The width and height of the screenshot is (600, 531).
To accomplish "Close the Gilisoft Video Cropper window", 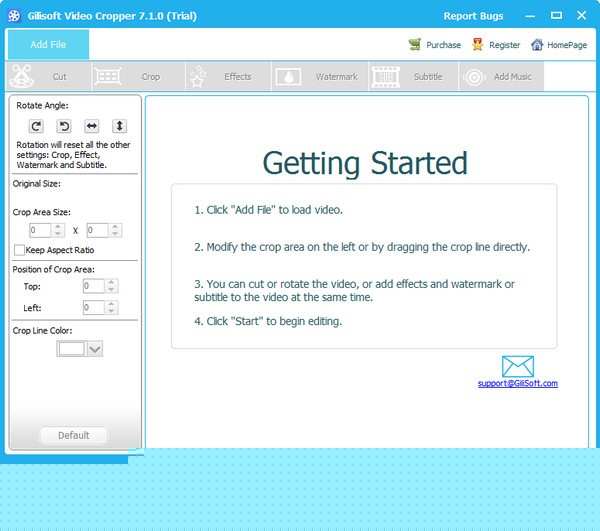I will (582, 16).
